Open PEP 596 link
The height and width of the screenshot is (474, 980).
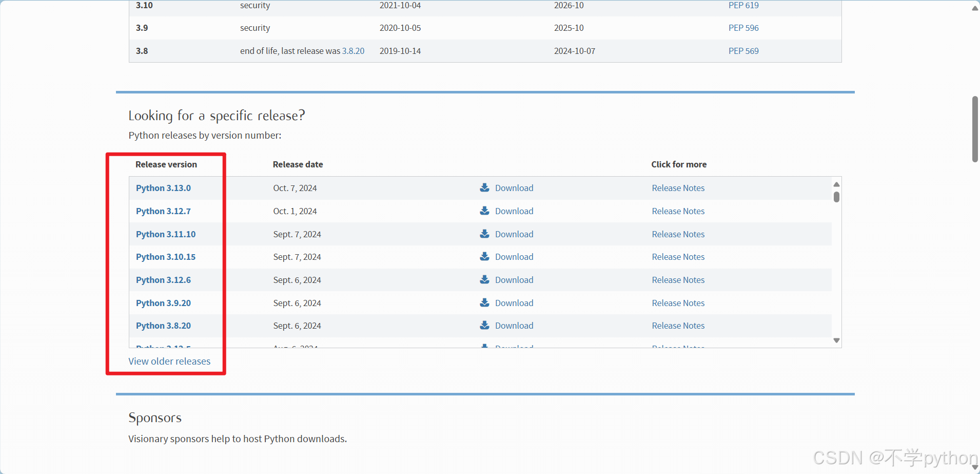pos(743,28)
